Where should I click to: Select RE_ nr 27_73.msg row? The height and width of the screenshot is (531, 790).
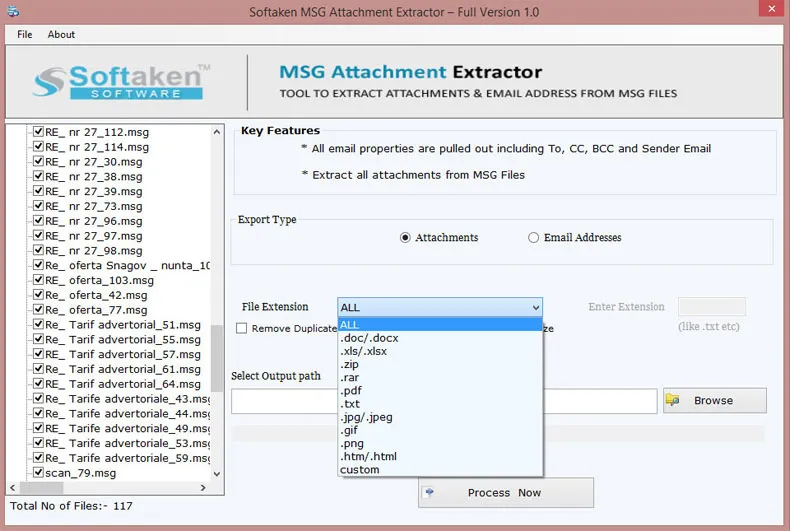click(94, 206)
